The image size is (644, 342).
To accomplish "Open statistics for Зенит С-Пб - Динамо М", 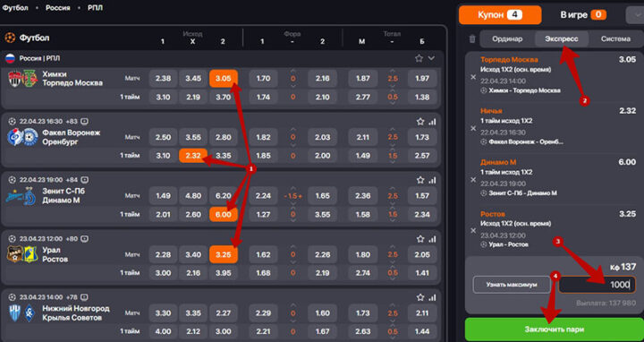I will pos(432,180).
